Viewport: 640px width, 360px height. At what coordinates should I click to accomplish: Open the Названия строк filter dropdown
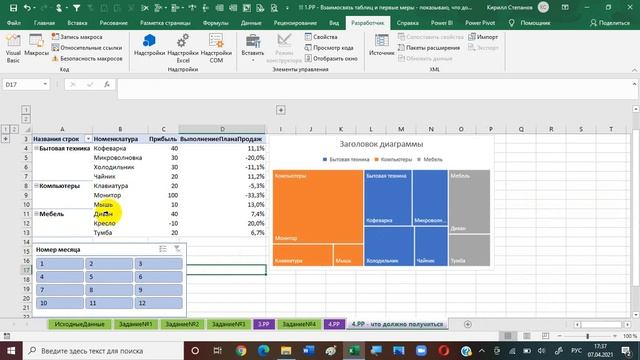pyautogui.click(x=88, y=139)
